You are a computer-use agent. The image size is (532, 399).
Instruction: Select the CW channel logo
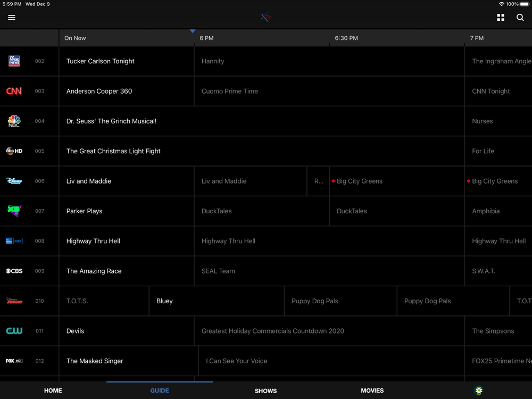[14, 331]
